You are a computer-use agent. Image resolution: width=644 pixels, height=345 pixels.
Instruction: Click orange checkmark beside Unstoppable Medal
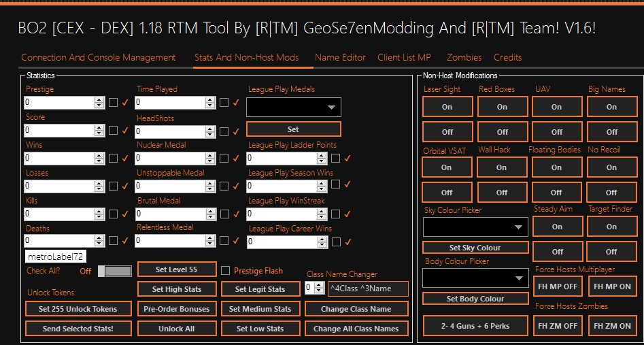[236, 186]
